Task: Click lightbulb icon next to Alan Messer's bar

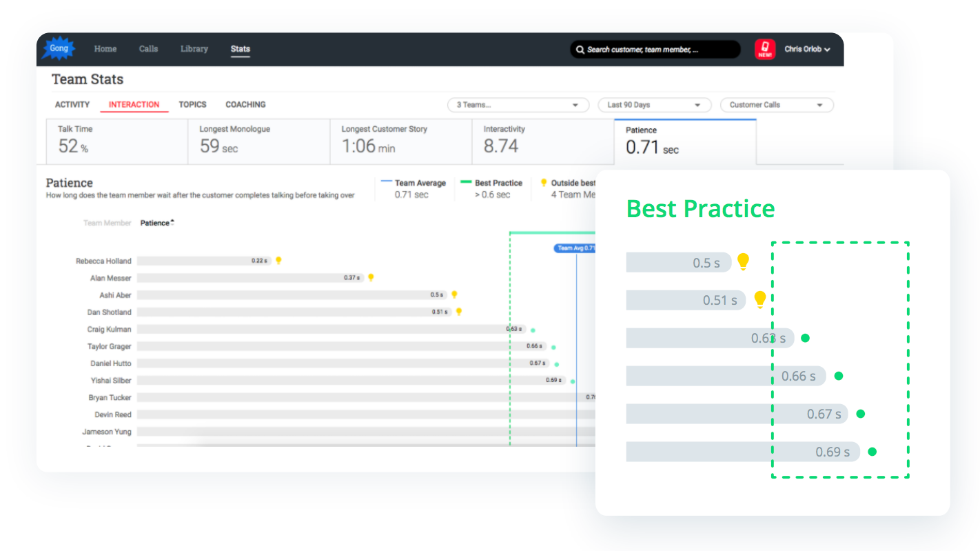Action: click(371, 277)
